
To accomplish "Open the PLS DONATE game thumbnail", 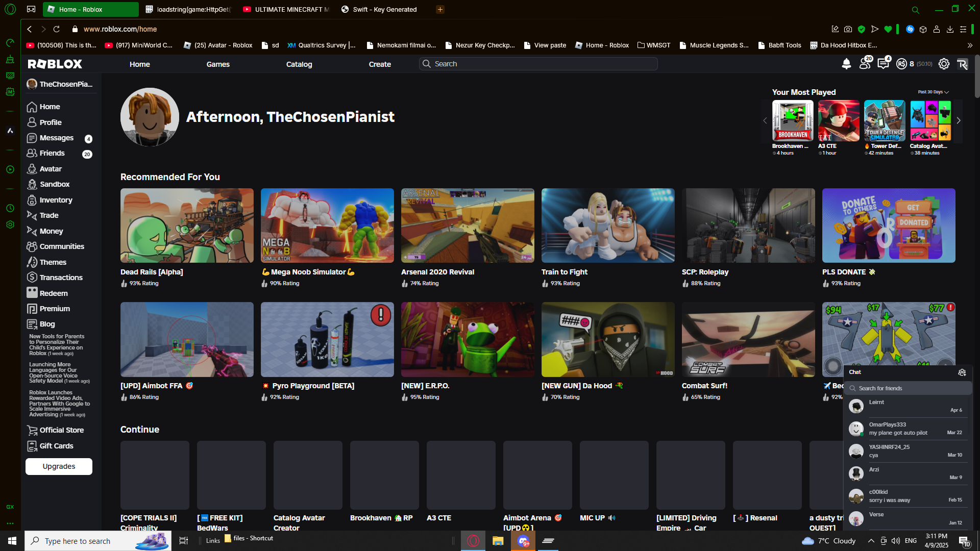I will [889, 226].
